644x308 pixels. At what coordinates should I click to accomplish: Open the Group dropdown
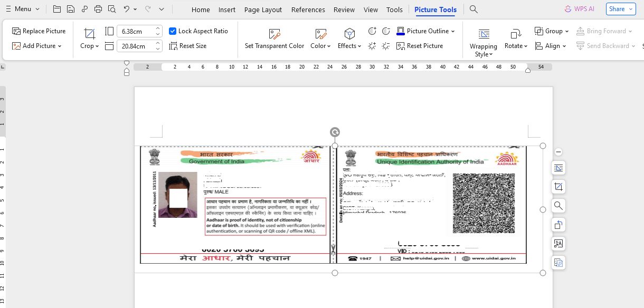coord(567,31)
